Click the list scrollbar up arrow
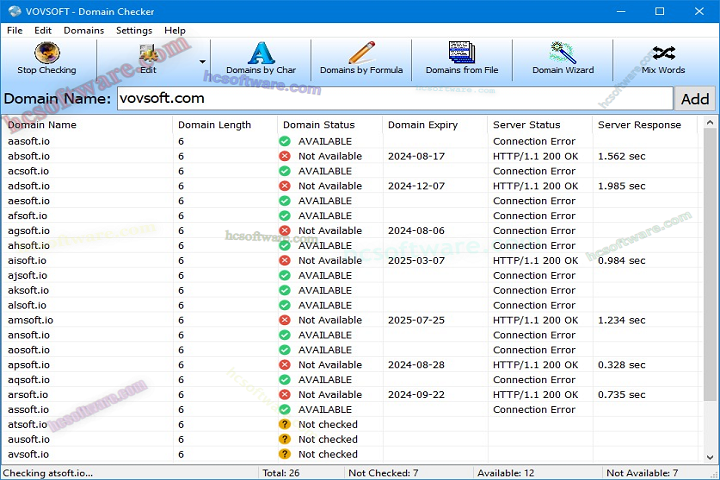 pos(710,123)
